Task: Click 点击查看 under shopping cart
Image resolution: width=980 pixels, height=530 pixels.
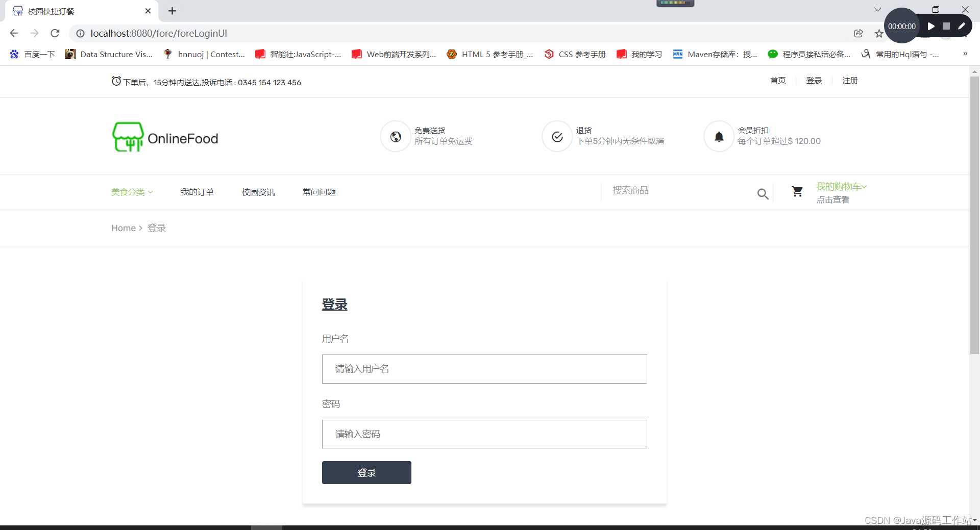Action: click(832, 200)
